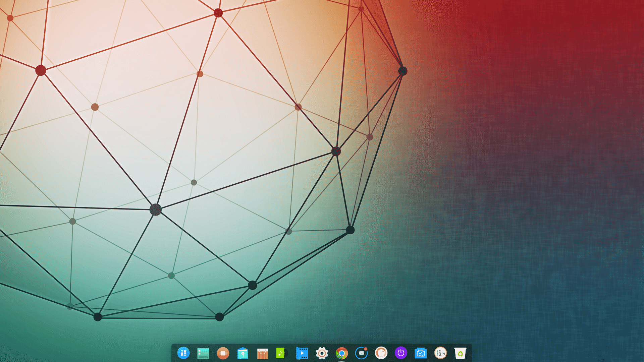Click the purple power button icon
This screenshot has width=644, height=362.
pyautogui.click(x=401, y=353)
